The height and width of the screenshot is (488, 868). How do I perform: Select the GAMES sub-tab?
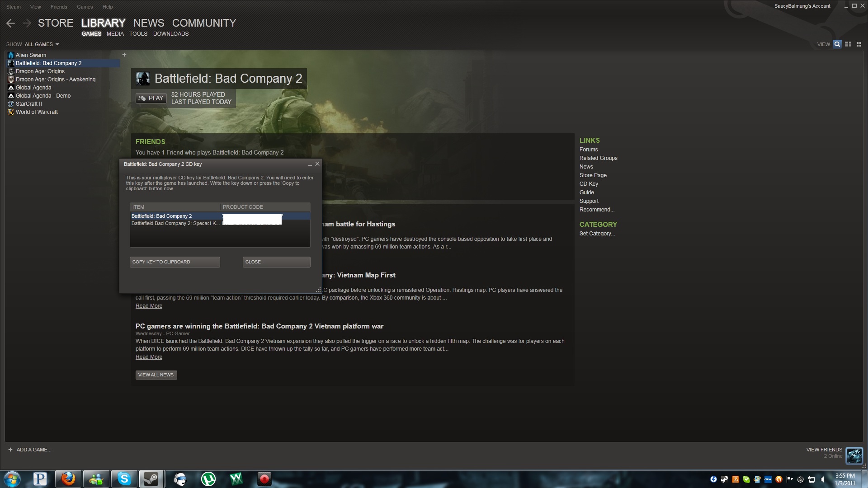[91, 34]
